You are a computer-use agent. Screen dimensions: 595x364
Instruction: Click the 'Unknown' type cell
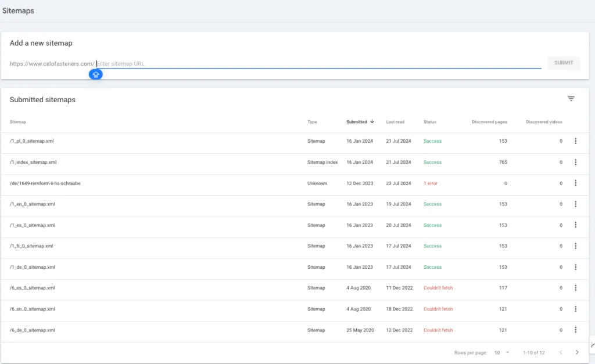click(x=317, y=183)
